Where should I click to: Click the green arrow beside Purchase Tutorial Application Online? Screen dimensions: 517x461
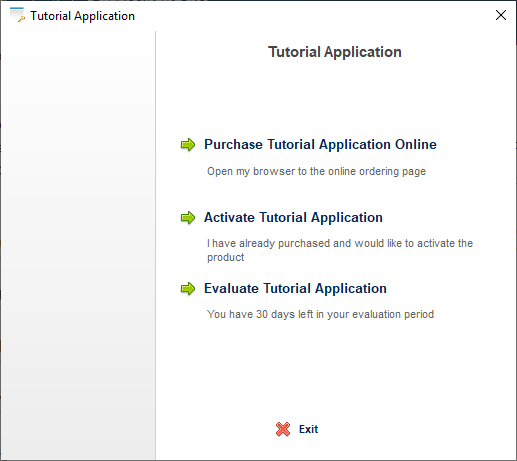pyautogui.click(x=188, y=145)
